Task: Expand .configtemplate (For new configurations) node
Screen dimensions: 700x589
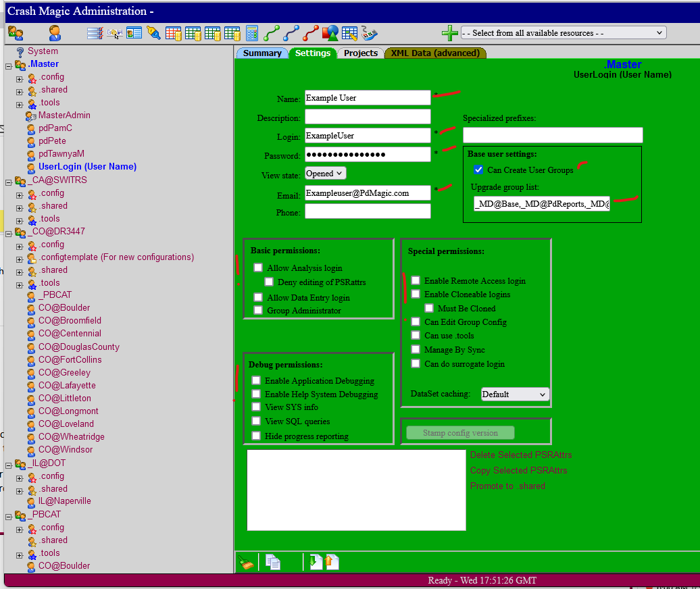Action: [x=19, y=259]
